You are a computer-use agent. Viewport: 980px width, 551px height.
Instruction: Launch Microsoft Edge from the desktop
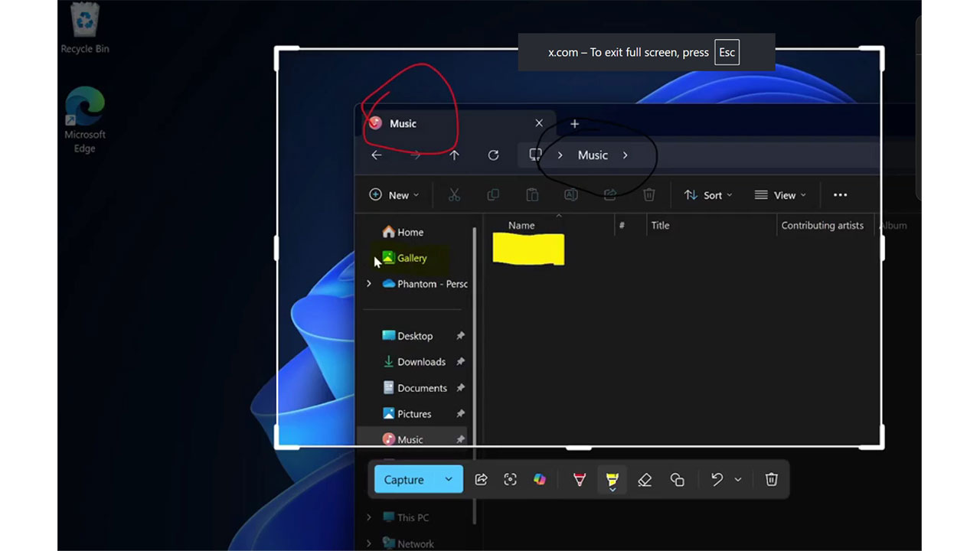pyautogui.click(x=85, y=120)
